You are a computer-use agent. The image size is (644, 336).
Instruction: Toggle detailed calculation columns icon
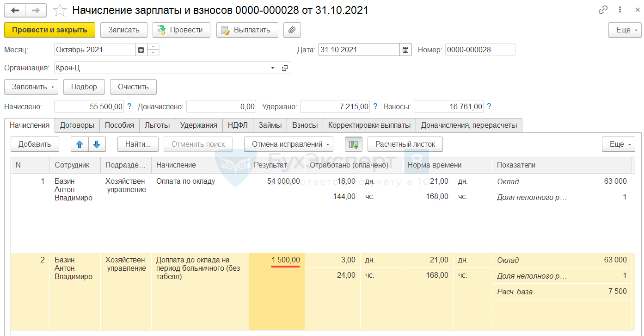coord(354,144)
